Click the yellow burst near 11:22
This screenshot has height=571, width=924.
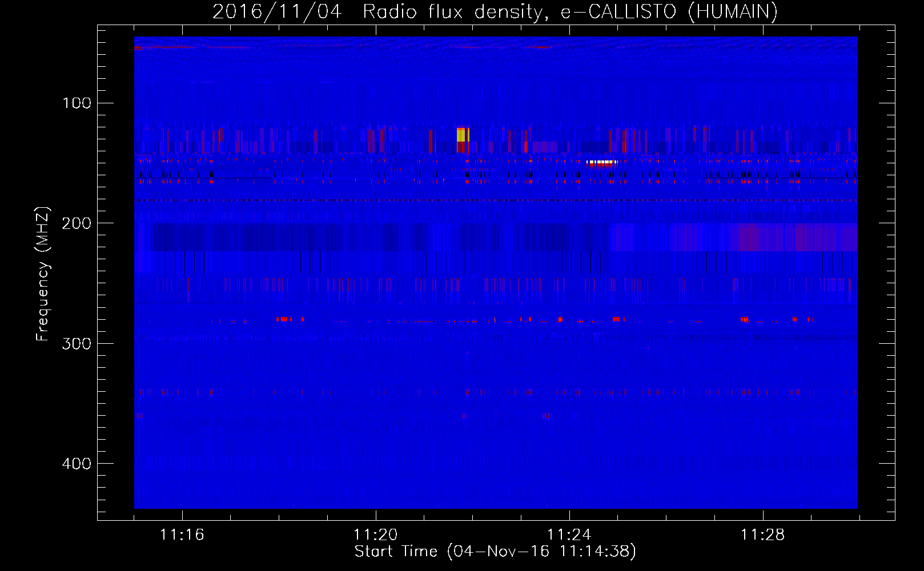(463, 135)
